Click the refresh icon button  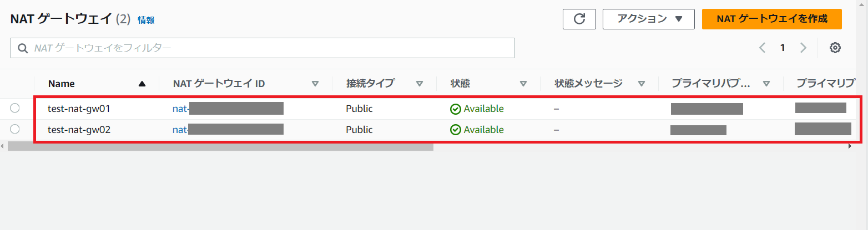579,19
